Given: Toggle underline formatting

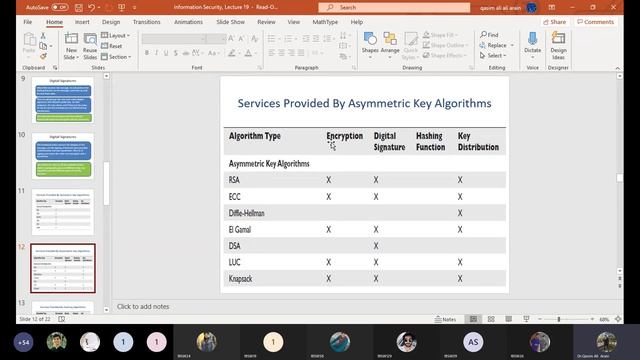Looking at the screenshot, I should click(x=166, y=53).
